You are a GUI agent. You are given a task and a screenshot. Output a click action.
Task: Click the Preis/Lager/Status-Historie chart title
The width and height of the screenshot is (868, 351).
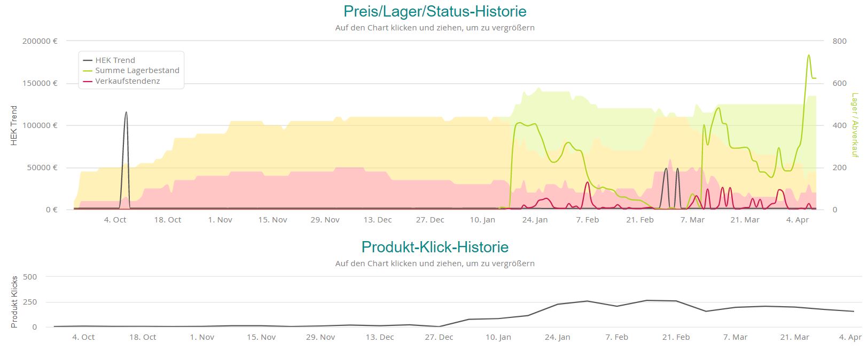434,11
